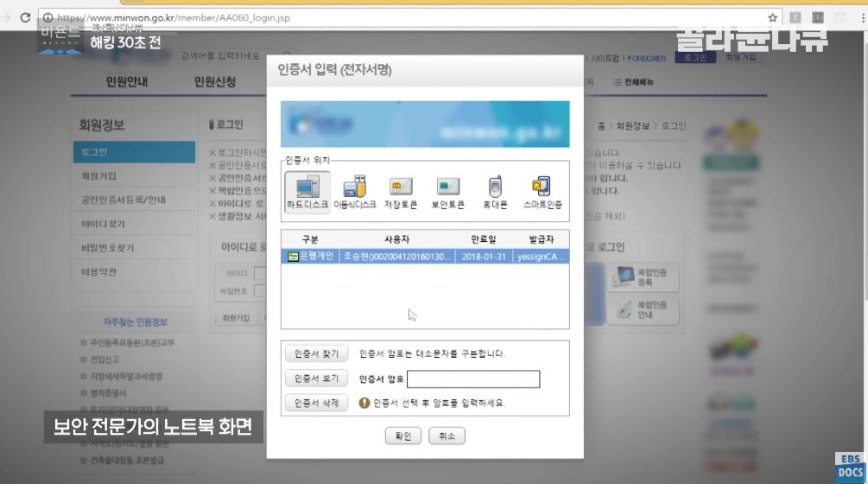Confirm with the 확인 button
This screenshot has height=484, width=868.
pos(403,436)
